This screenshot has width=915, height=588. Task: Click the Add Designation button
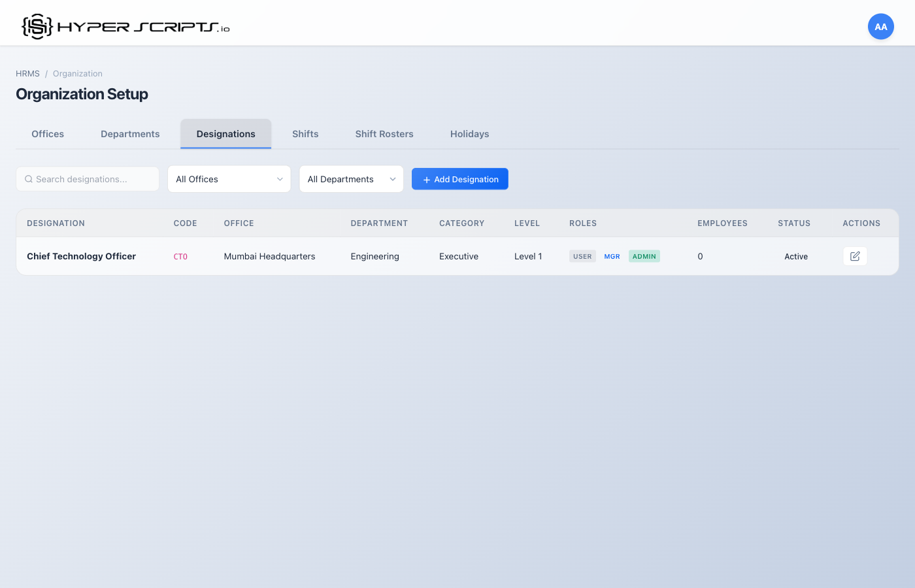[x=460, y=178]
